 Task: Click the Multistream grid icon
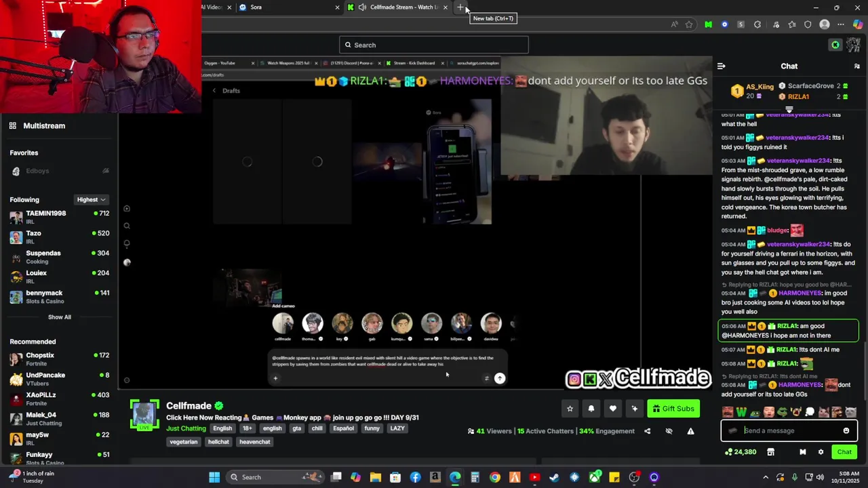pyautogui.click(x=12, y=125)
